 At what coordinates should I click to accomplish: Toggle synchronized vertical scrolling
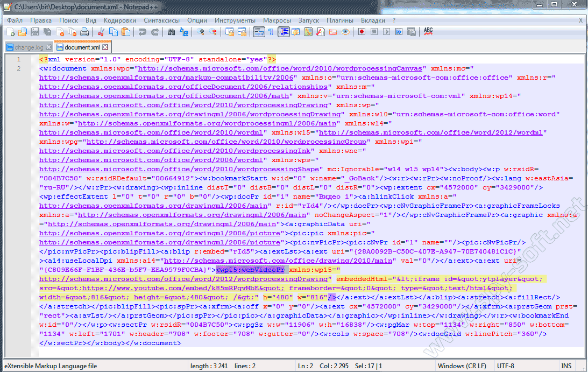(x=229, y=32)
